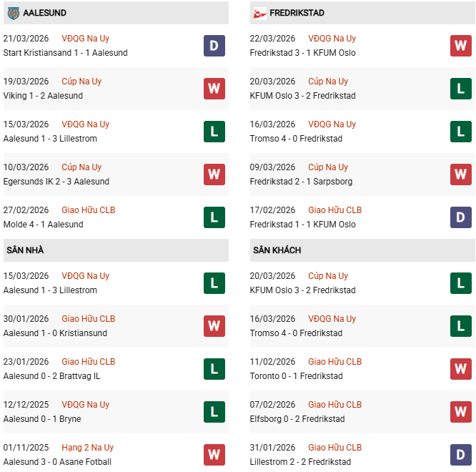Click W badge for Fredrikstad 3-1 KFUM Oslo

pos(460,46)
